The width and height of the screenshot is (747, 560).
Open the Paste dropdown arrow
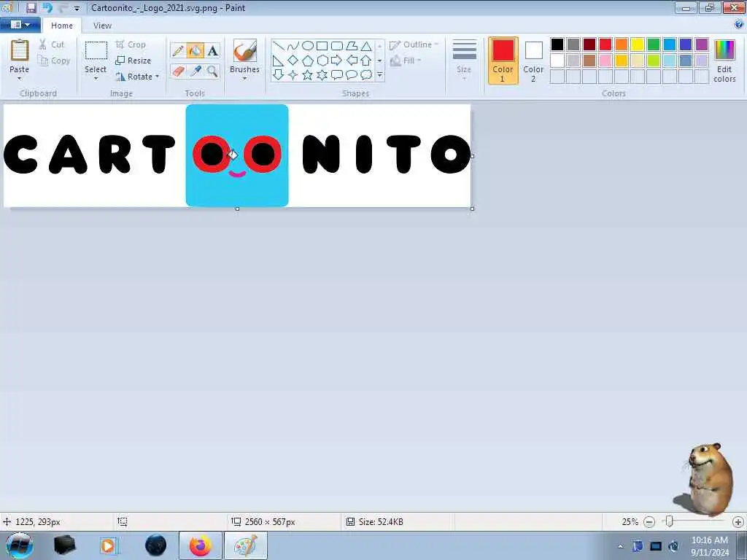pos(20,79)
